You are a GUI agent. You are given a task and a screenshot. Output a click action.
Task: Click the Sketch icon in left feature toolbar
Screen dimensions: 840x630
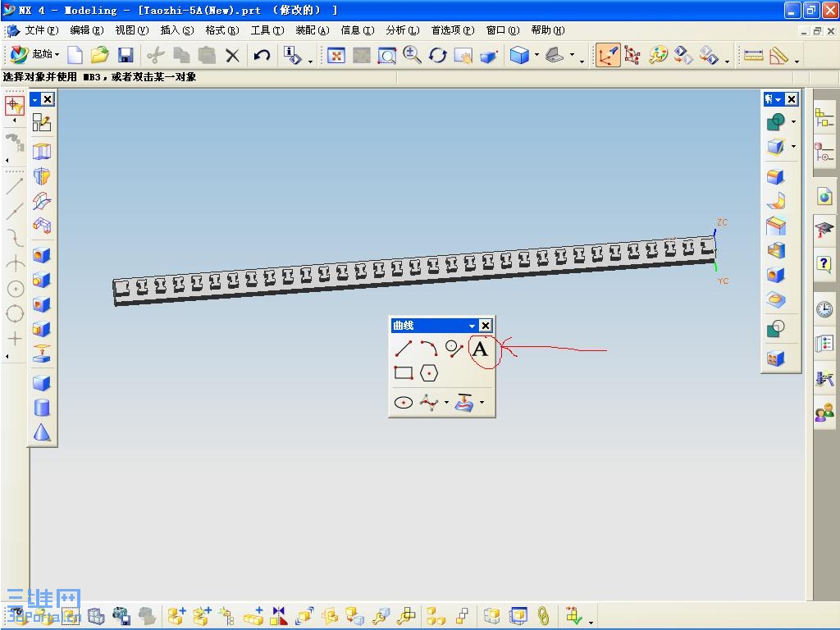click(42, 123)
